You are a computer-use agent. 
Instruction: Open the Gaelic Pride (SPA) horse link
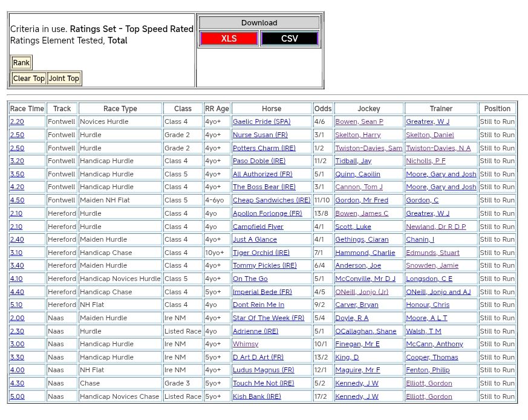click(261, 122)
